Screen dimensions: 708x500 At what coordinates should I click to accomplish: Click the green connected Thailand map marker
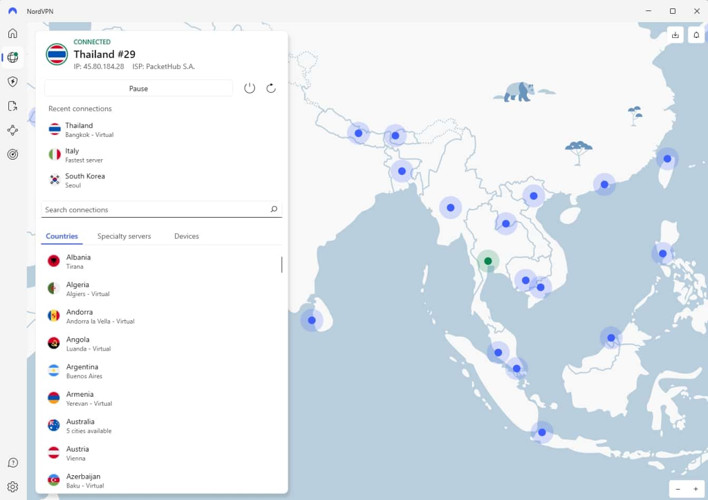(488, 261)
